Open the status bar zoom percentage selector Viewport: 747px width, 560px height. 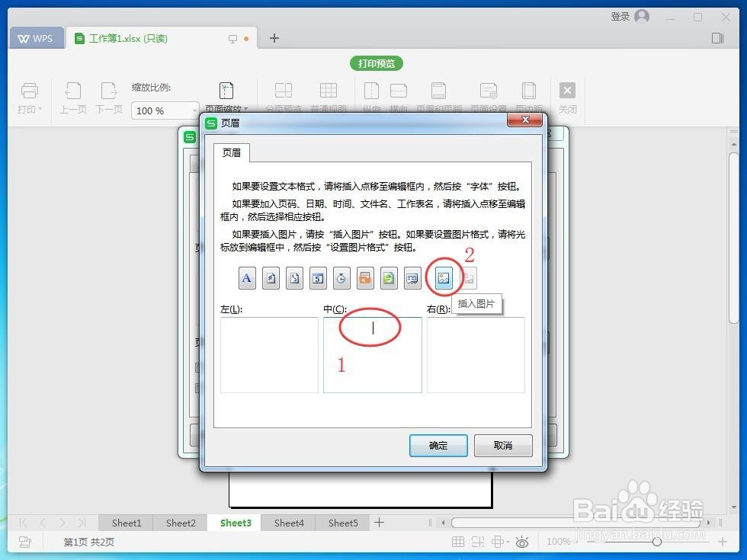coord(560,542)
